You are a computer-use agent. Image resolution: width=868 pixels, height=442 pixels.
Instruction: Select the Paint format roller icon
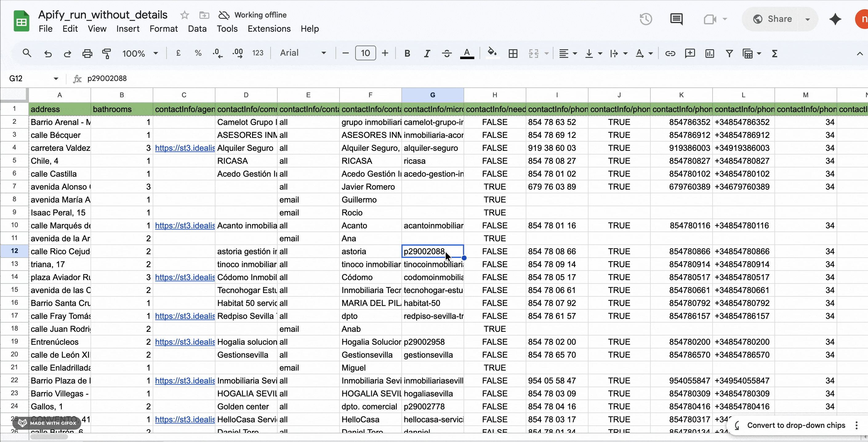(106, 53)
